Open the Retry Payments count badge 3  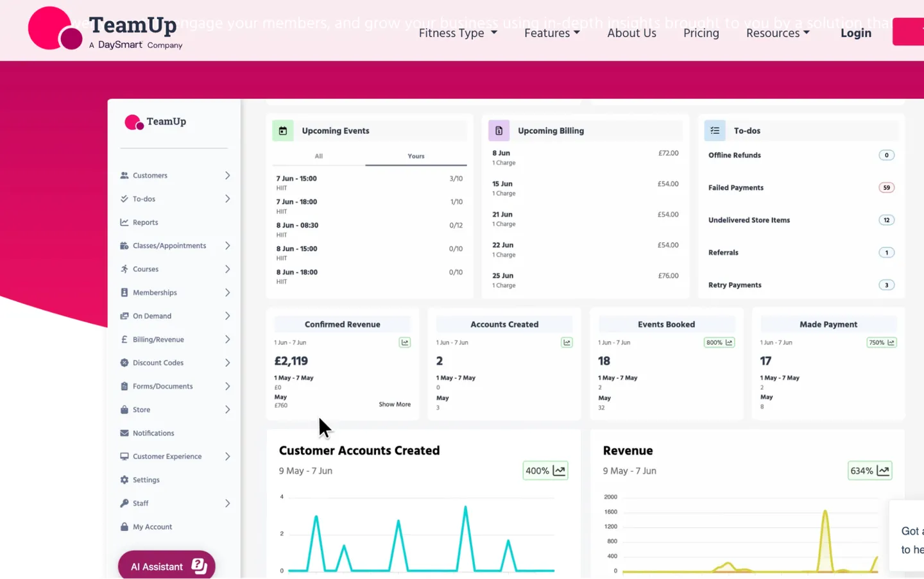(887, 285)
